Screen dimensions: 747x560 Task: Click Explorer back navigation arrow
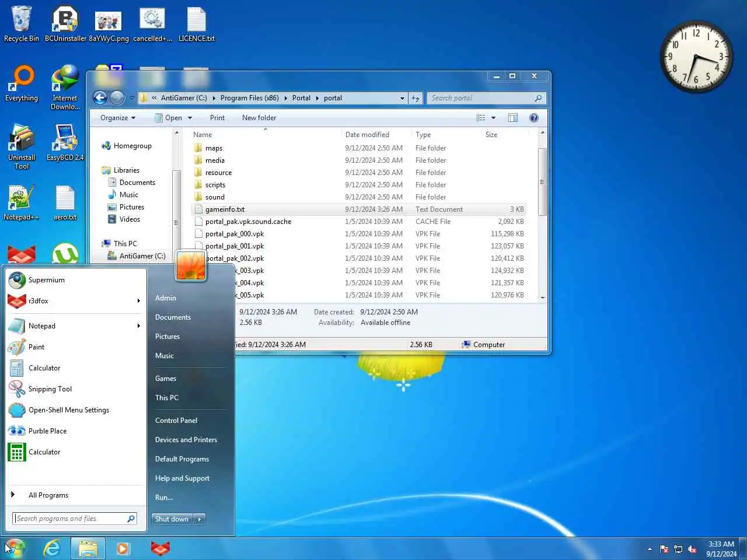coord(100,98)
